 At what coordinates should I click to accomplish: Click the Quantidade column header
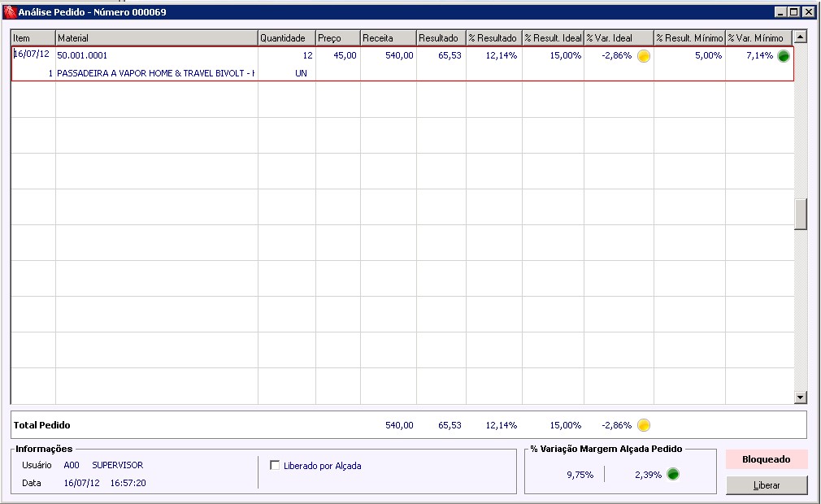(x=287, y=37)
